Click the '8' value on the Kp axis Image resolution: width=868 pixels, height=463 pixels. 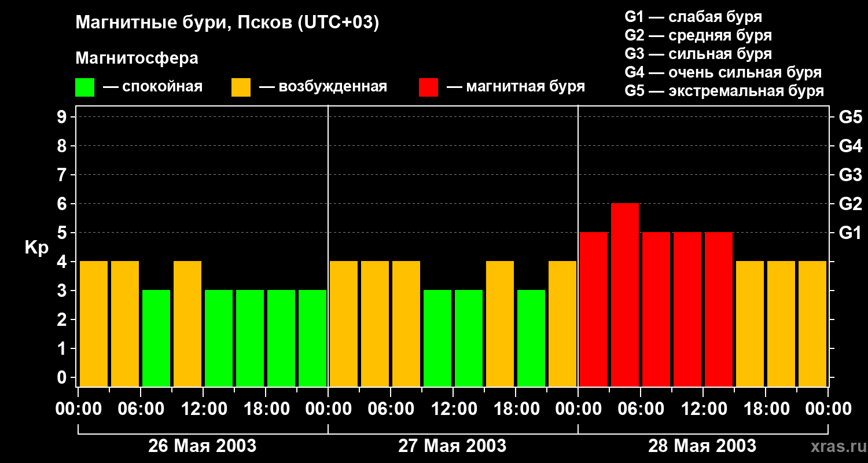click(63, 146)
